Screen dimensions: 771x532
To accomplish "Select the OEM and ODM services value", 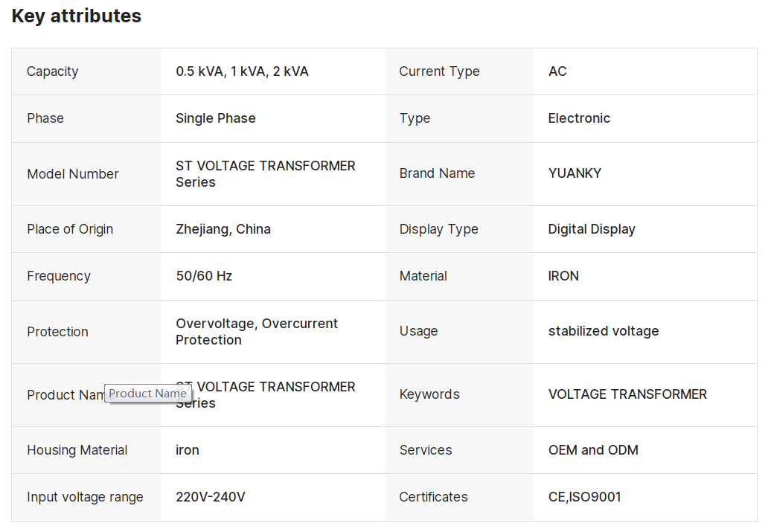I will 593,450.
